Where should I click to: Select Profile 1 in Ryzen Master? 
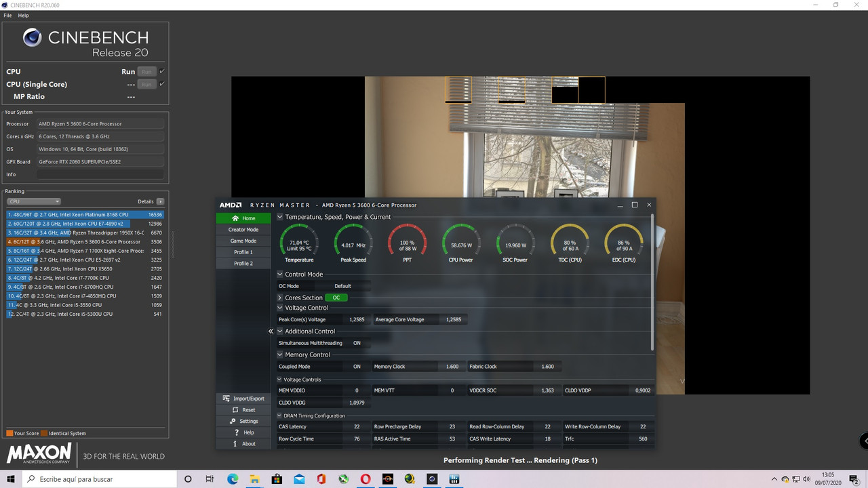[243, 252]
